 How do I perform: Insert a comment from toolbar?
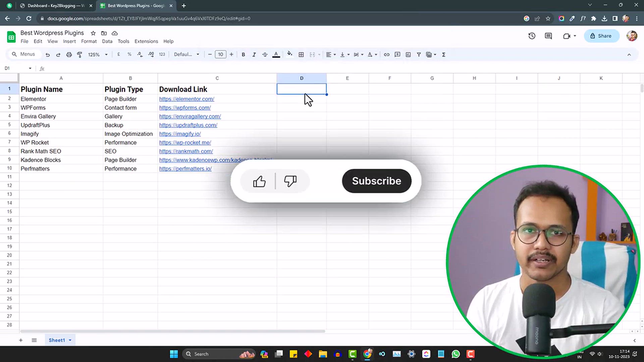coord(397,55)
